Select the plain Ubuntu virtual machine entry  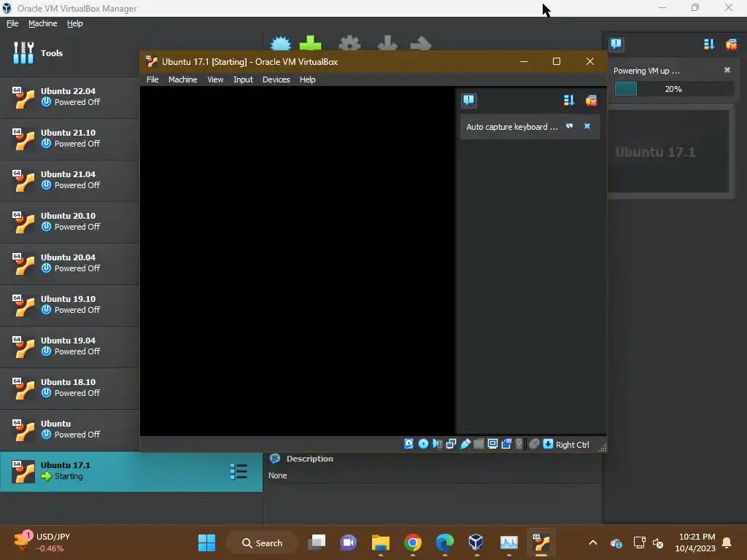coord(69,429)
